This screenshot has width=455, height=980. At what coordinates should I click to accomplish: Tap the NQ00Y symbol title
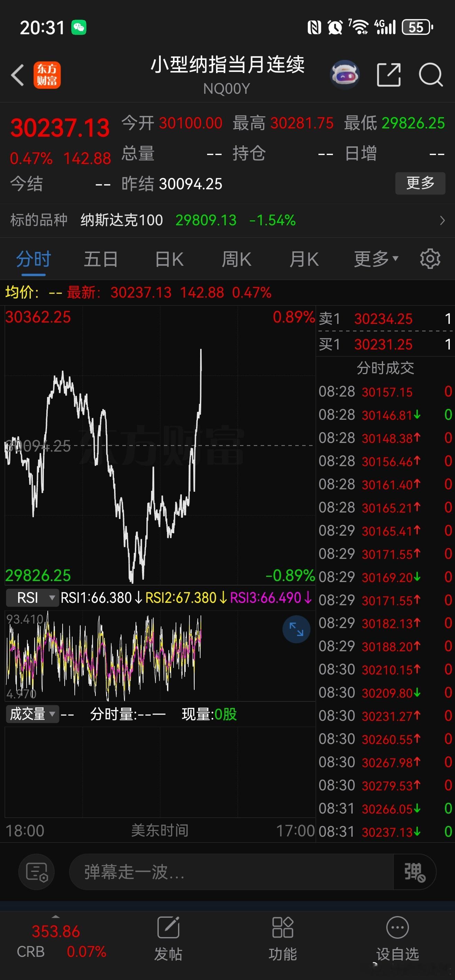point(226,89)
